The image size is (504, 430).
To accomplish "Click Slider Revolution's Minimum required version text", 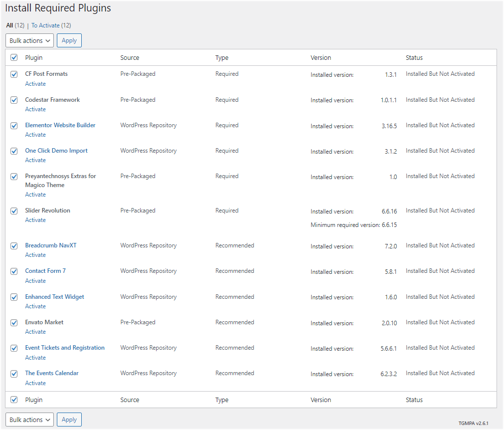I will (x=353, y=225).
